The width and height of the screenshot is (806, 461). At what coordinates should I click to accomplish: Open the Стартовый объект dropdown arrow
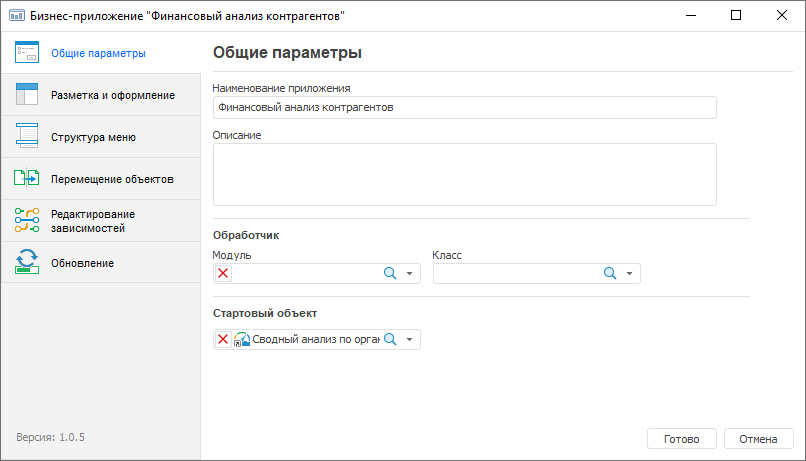pyautogui.click(x=410, y=340)
